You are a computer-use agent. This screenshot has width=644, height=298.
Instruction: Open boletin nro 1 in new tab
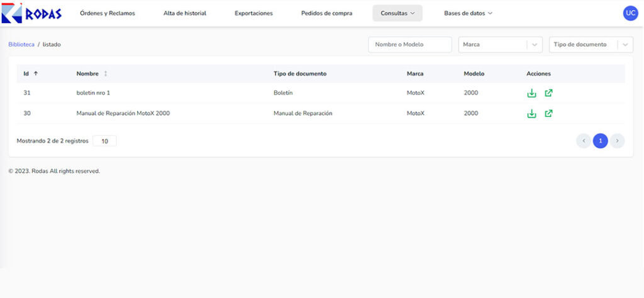point(548,93)
